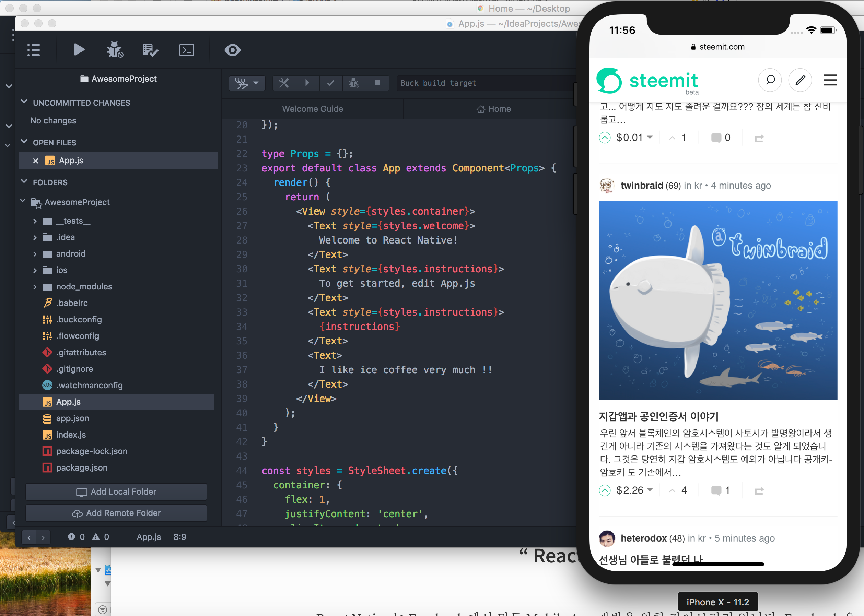Toggle the eye preview icon
Viewport: 864px width, 616px height.
(x=232, y=50)
